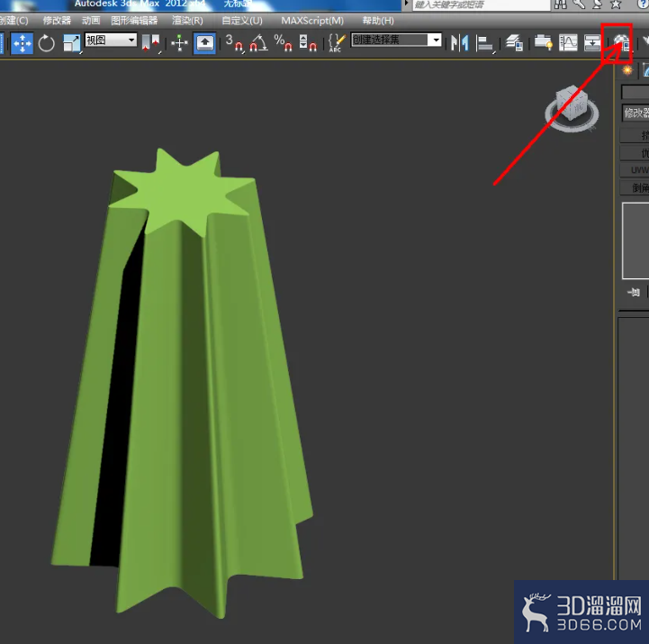Image resolution: width=649 pixels, height=644 pixels.
Task: Select the Move tool
Action: [x=22, y=42]
